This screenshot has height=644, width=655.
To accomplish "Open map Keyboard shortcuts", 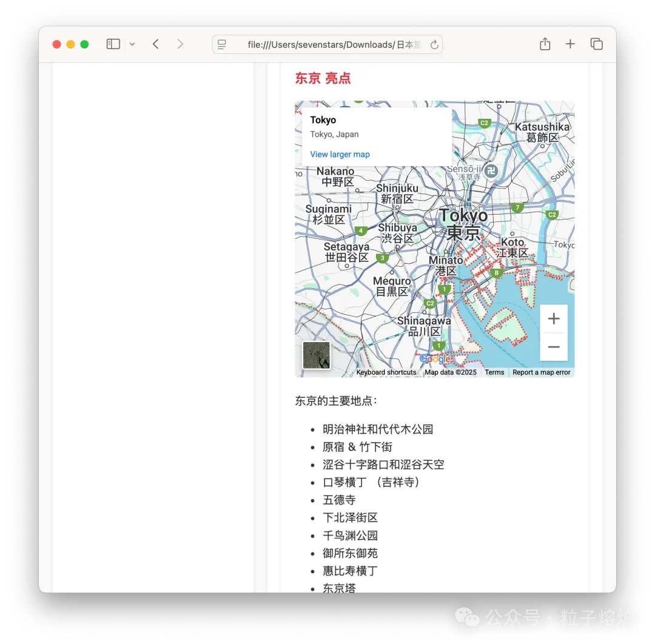I will pos(386,372).
